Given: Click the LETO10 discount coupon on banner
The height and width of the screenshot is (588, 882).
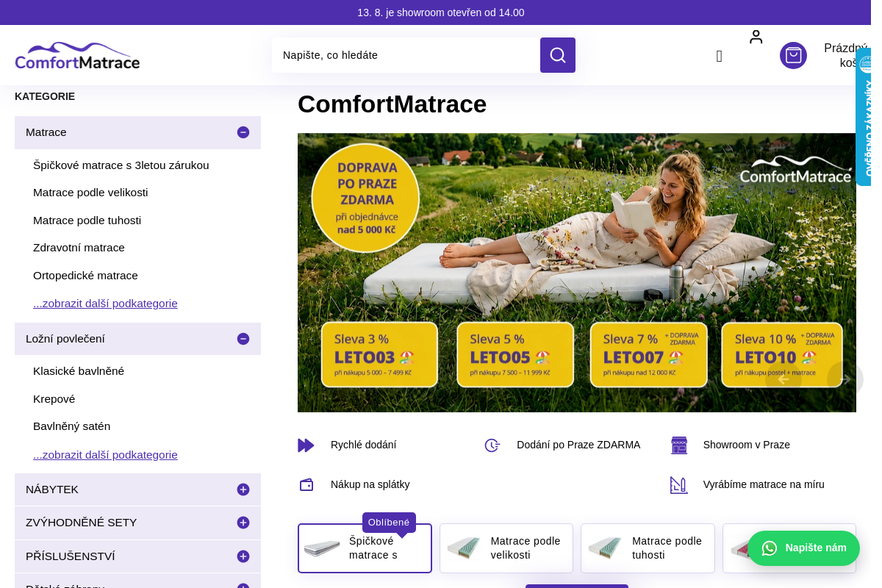Looking at the screenshot, I should 782,355.
